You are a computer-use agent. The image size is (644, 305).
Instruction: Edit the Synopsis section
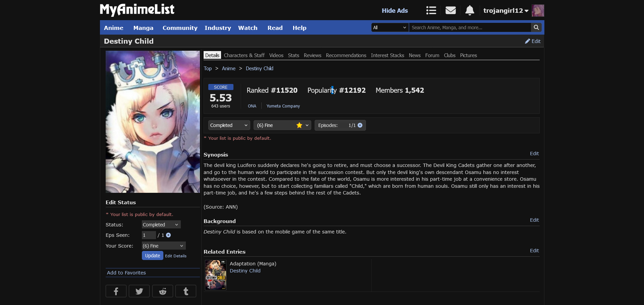534,154
